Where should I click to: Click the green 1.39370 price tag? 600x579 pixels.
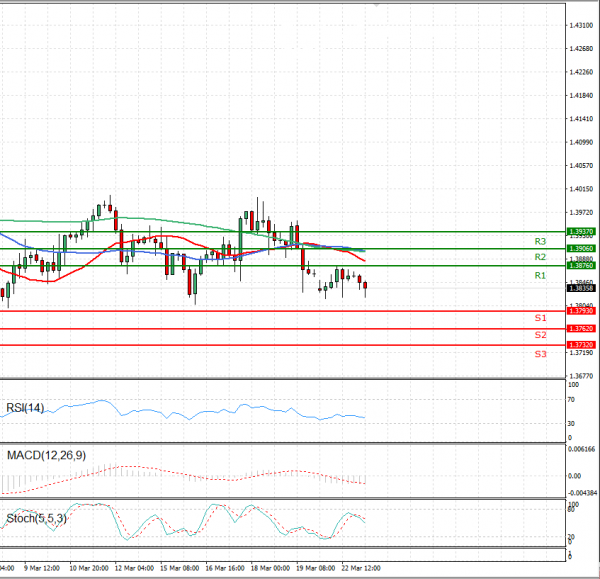[x=580, y=231]
